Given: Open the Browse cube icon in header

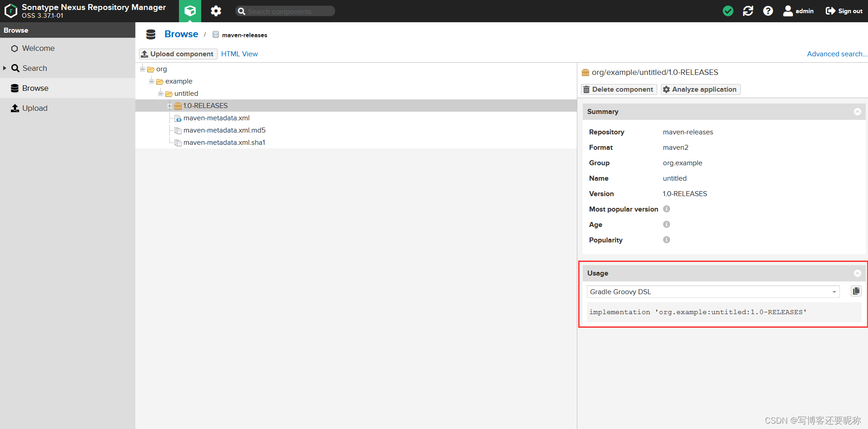Looking at the screenshot, I should point(190,11).
